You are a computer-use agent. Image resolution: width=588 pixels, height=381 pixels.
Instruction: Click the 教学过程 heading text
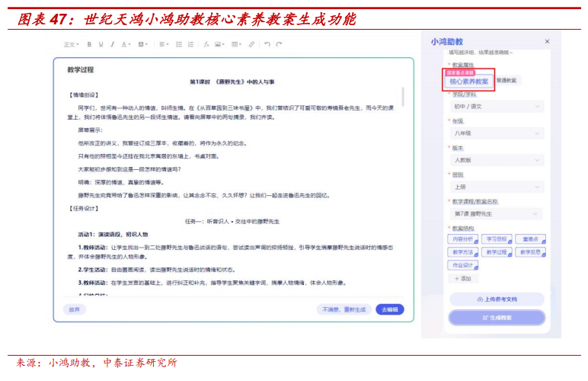(81, 70)
